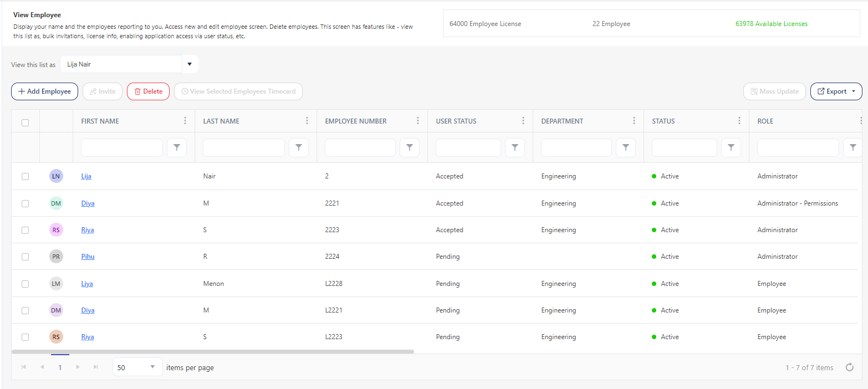
Task: Select the checkbox for Pihu's row
Action: (25, 257)
